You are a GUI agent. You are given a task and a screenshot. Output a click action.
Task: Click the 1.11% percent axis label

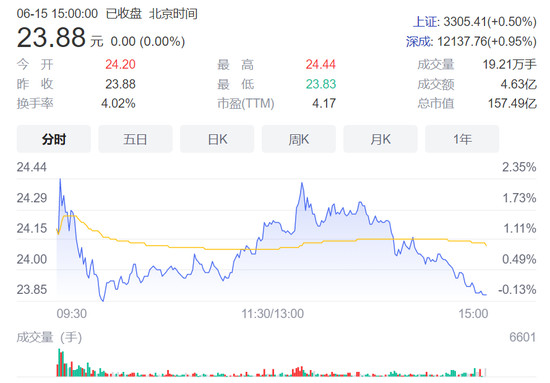pyautogui.click(x=519, y=228)
